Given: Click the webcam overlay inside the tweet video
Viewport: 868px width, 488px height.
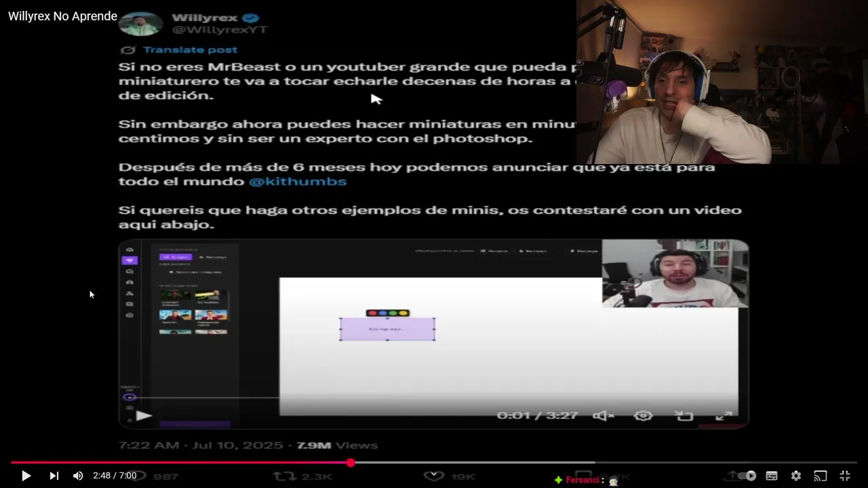Looking at the screenshot, I should (x=675, y=273).
